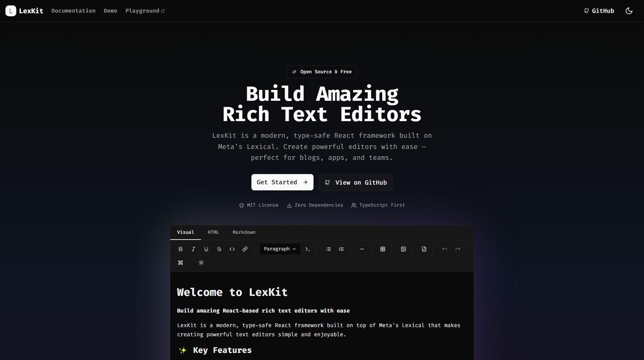Image resolution: width=644 pixels, height=360 pixels.
Task: Create a bulleted list
Action: click(x=328, y=249)
